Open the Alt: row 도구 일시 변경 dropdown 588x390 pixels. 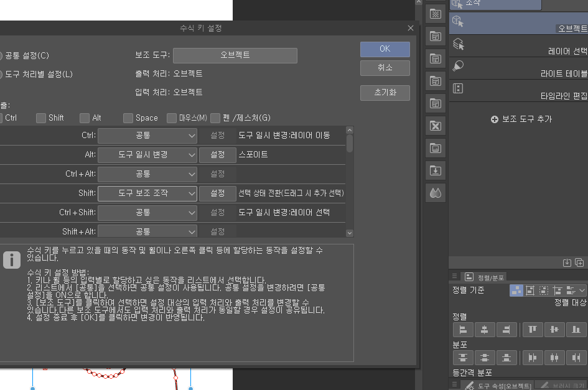(x=147, y=155)
